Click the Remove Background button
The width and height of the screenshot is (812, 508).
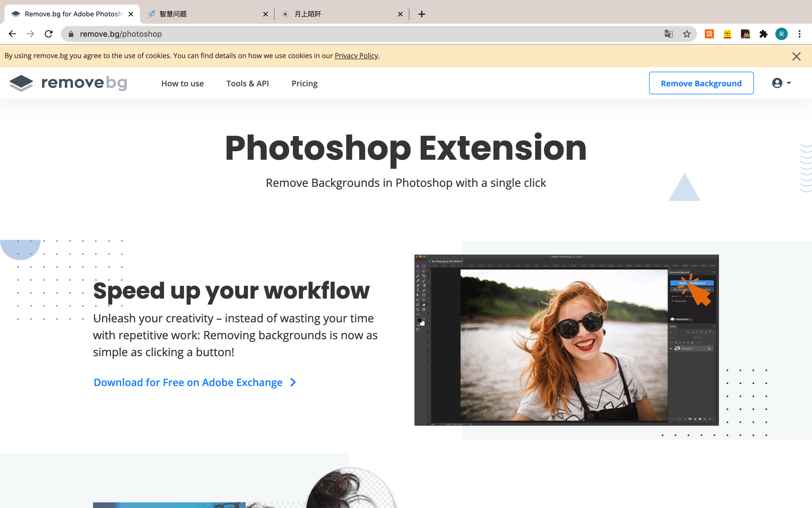pos(701,83)
